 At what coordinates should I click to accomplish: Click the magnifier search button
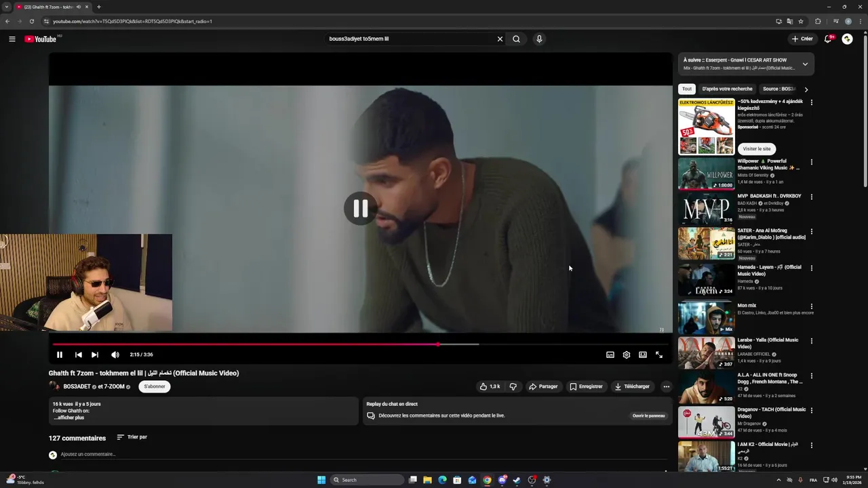[516, 39]
